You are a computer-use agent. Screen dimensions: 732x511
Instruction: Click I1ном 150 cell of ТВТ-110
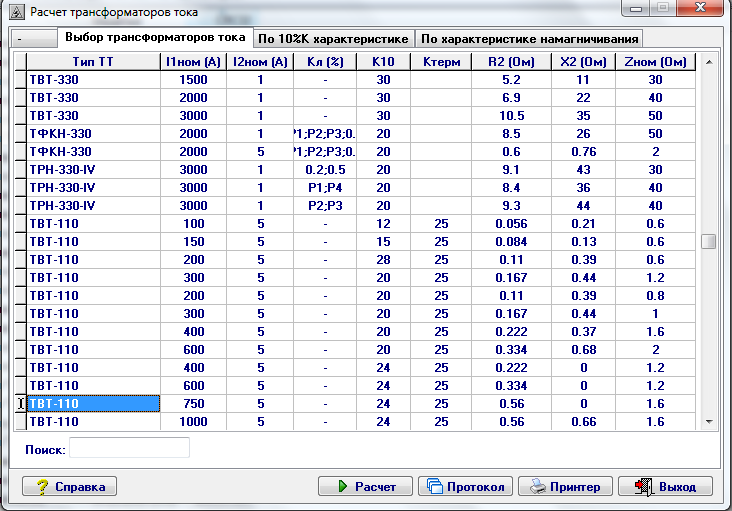coord(193,242)
